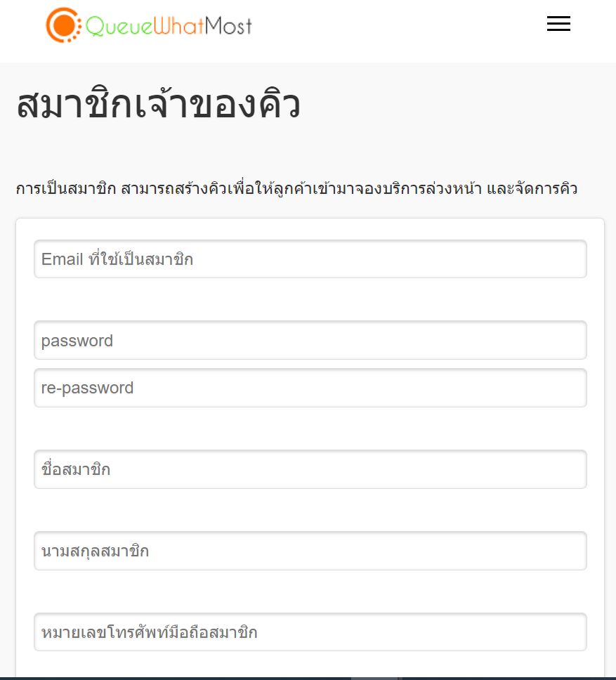Focus the Email ที่ใช้เป็นสมาชิก field

pos(310,259)
